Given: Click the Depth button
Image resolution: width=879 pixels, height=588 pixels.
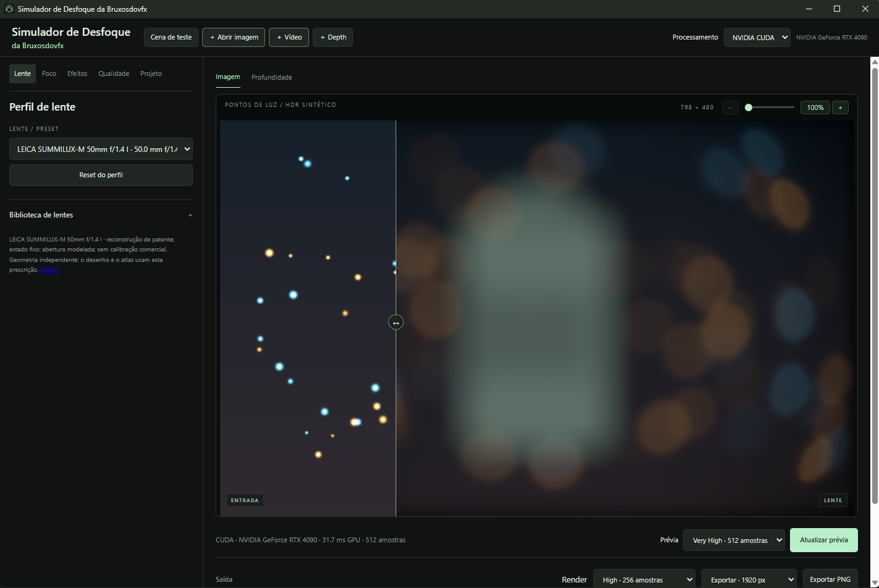Looking at the screenshot, I should (333, 37).
